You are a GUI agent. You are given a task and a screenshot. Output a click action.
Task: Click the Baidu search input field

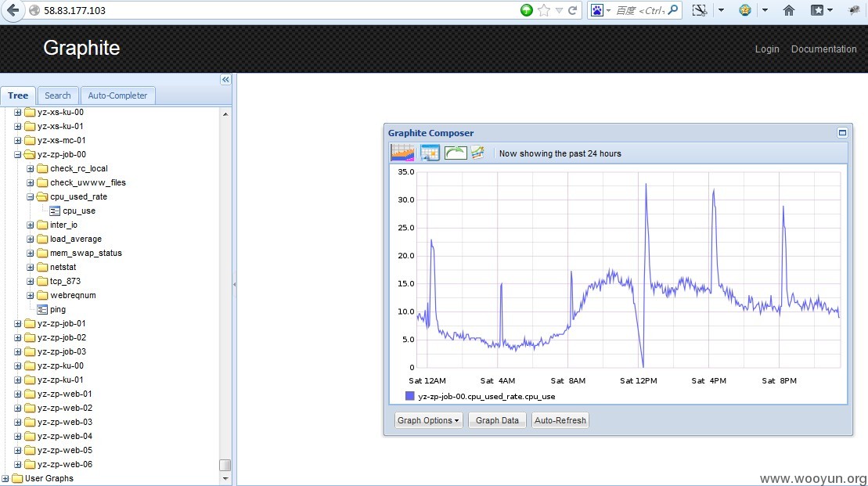[639, 10]
